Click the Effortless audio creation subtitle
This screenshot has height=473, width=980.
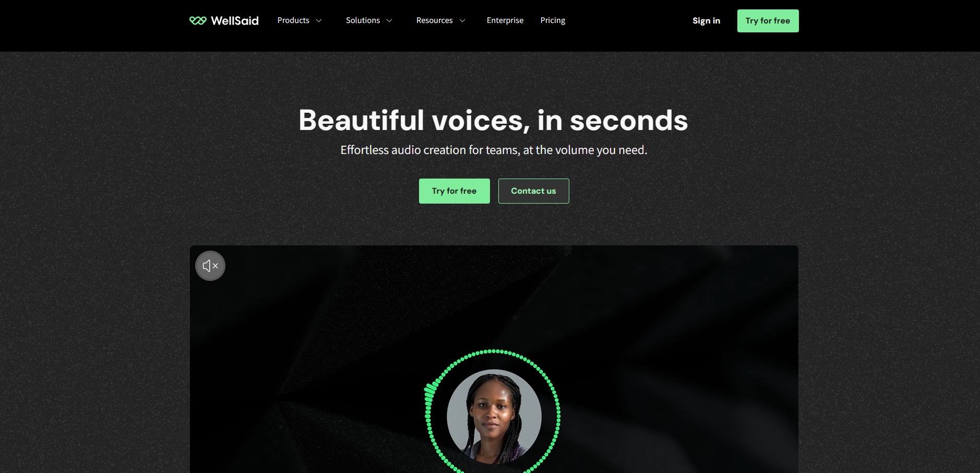tap(494, 150)
